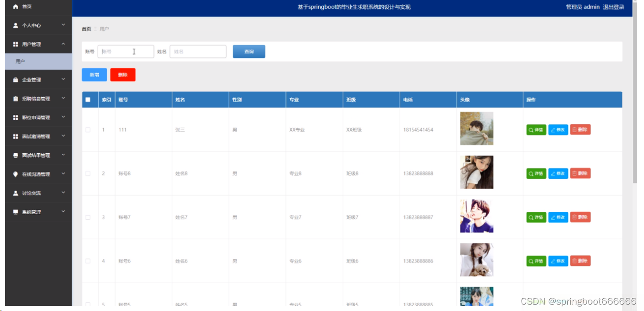Check the checkbox for row 账号7
Image resolution: width=644 pixels, height=311 pixels.
[88, 217]
